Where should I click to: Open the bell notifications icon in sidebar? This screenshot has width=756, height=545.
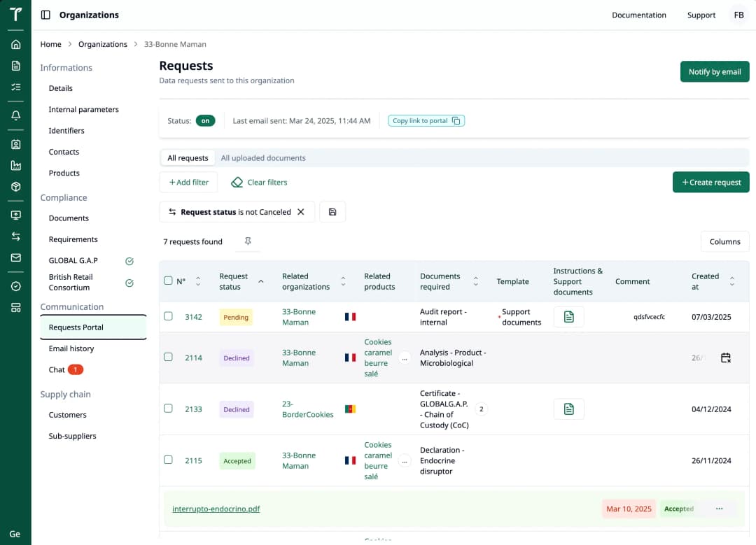click(x=15, y=115)
